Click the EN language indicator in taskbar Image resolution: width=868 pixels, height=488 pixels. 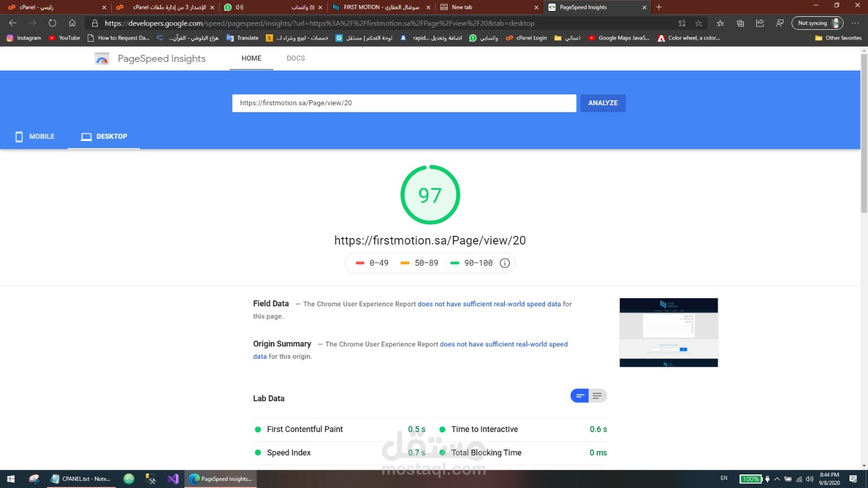point(724,478)
